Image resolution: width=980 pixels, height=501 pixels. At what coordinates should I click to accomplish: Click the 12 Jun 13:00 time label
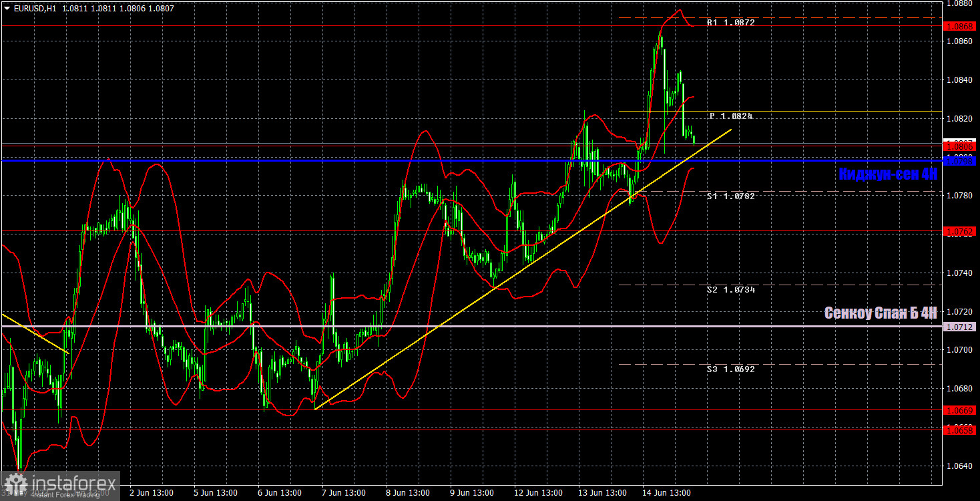(x=538, y=493)
